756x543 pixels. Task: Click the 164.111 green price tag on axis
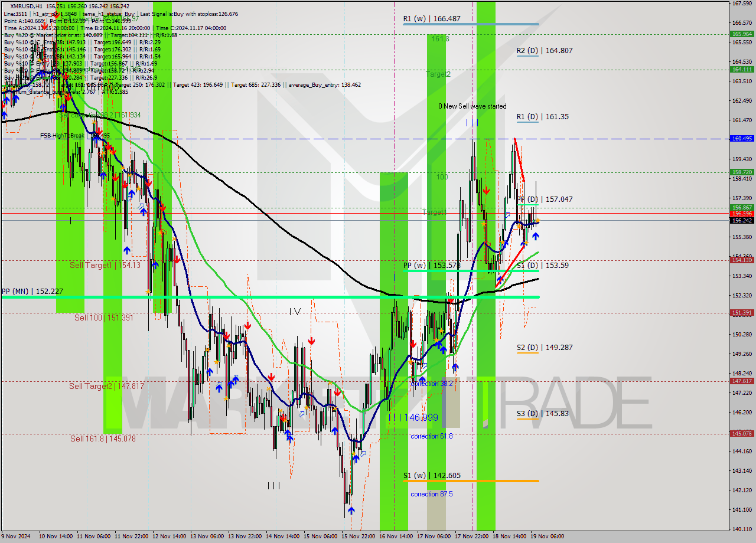[x=742, y=69]
